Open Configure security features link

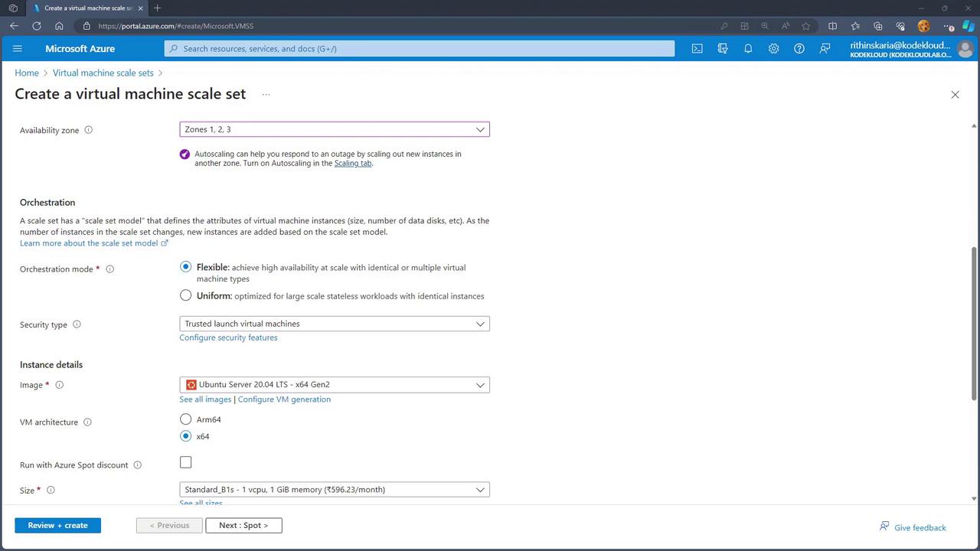point(228,337)
